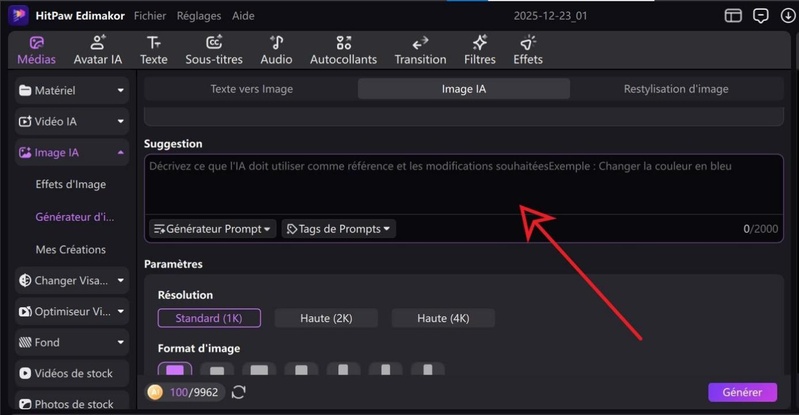Open the Avatar IA tool

pyautogui.click(x=98, y=50)
